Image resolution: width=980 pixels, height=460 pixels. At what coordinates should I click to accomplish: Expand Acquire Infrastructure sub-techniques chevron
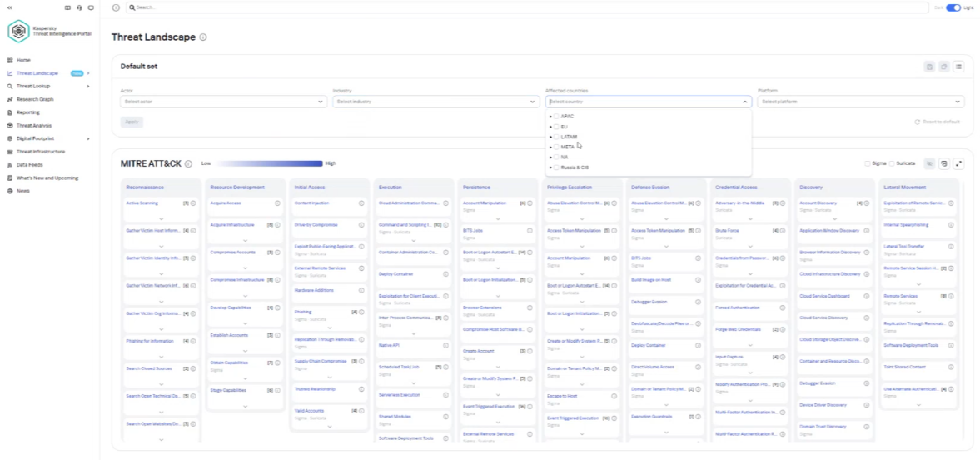(245, 240)
